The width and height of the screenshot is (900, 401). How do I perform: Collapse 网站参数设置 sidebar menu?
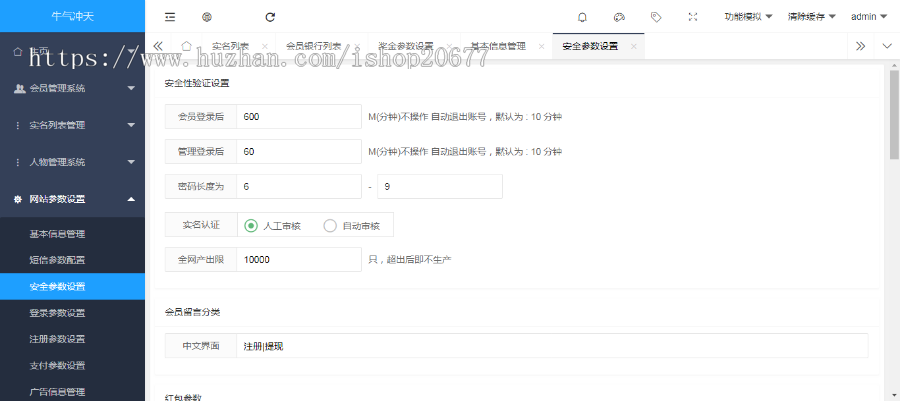tap(72, 200)
